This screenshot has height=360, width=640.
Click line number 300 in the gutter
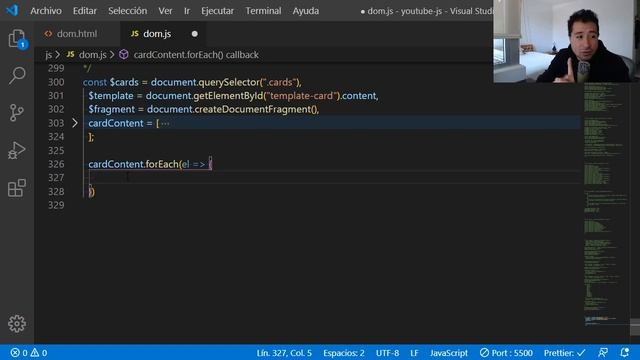[x=56, y=82]
